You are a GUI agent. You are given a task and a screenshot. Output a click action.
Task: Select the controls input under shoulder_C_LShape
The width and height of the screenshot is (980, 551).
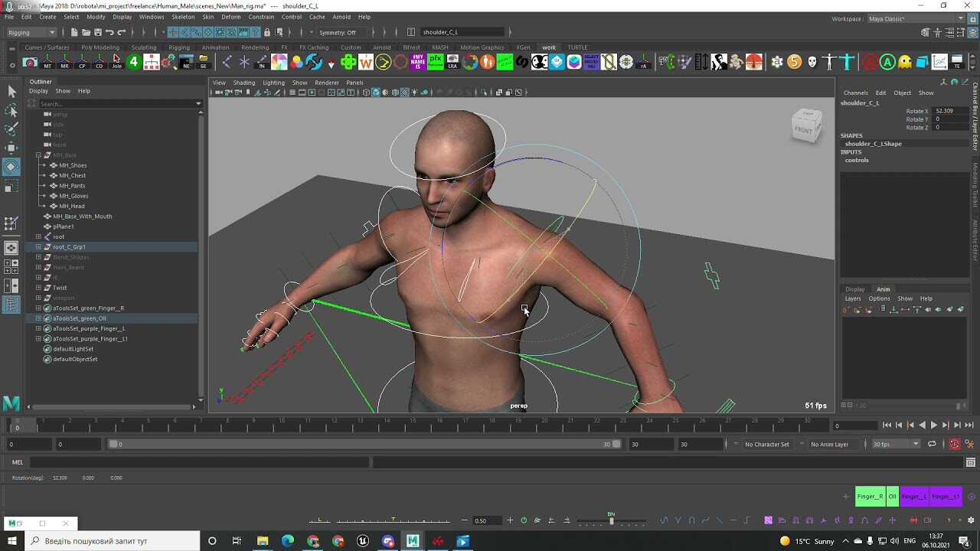pyautogui.click(x=857, y=160)
